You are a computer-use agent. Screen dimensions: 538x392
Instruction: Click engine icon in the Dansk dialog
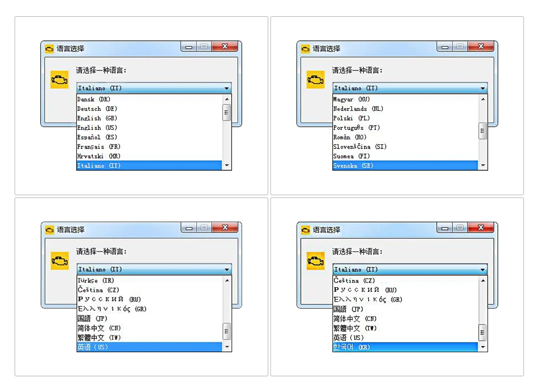click(x=59, y=80)
